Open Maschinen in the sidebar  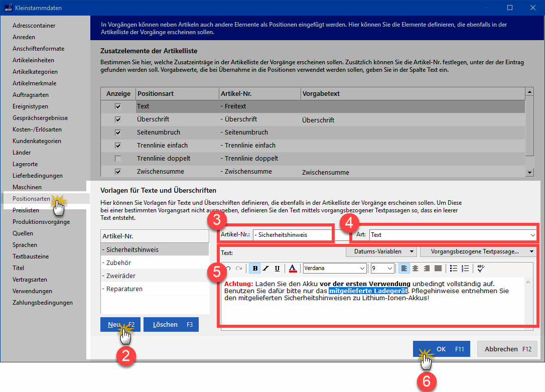click(27, 187)
